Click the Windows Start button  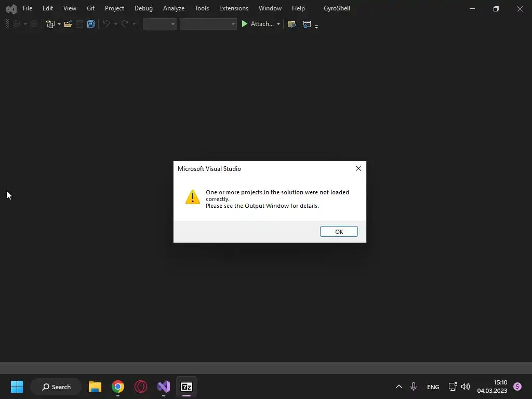[17, 387]
